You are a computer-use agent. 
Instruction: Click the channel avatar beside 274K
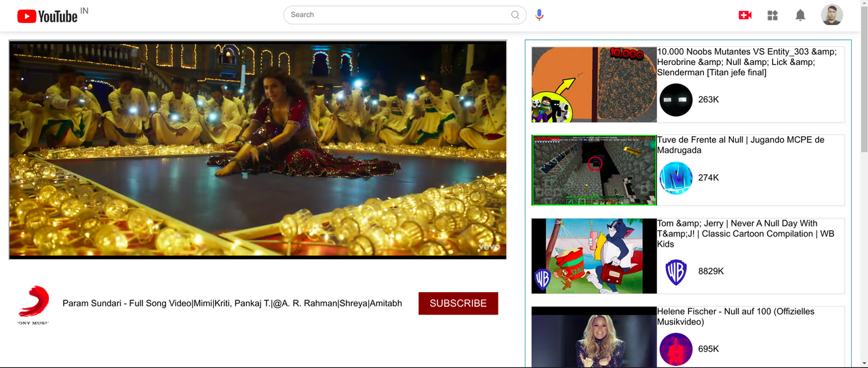pos(676,178)
